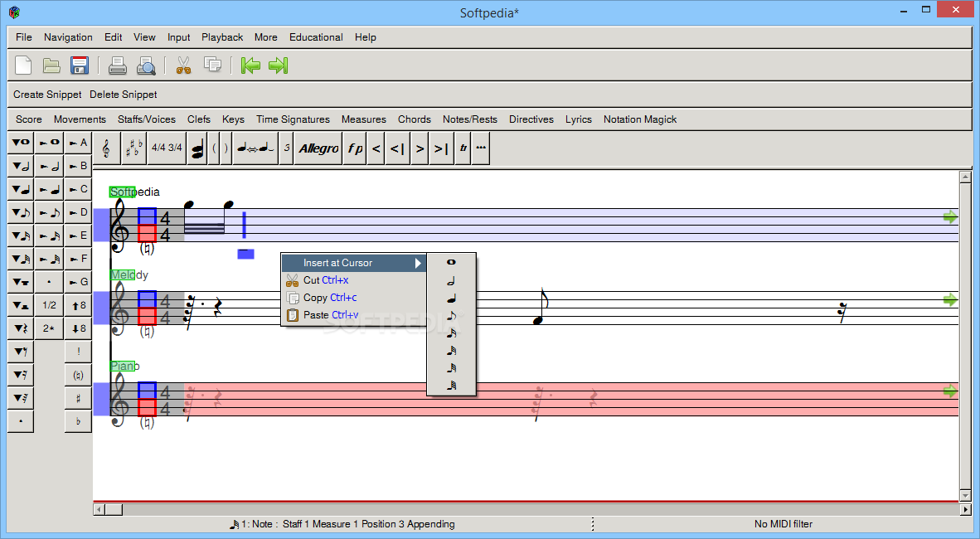Click the f p dynamics button

pos(355,148)
